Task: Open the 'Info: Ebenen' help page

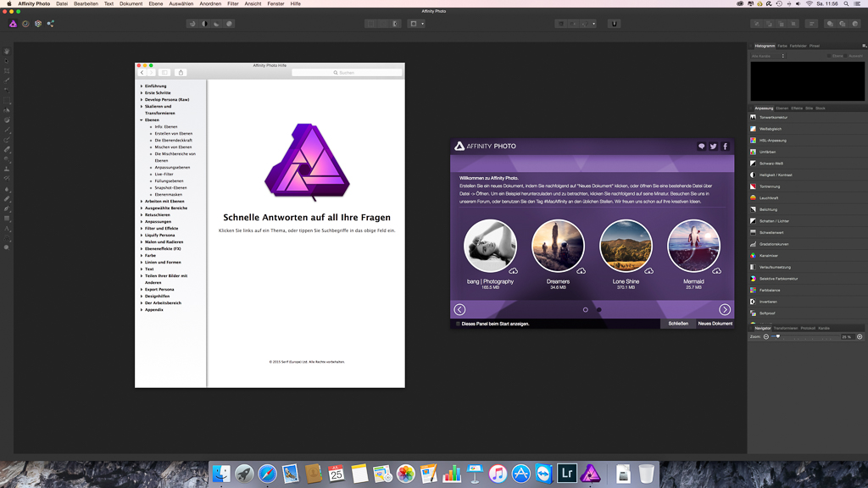Action: click(166, 127)
